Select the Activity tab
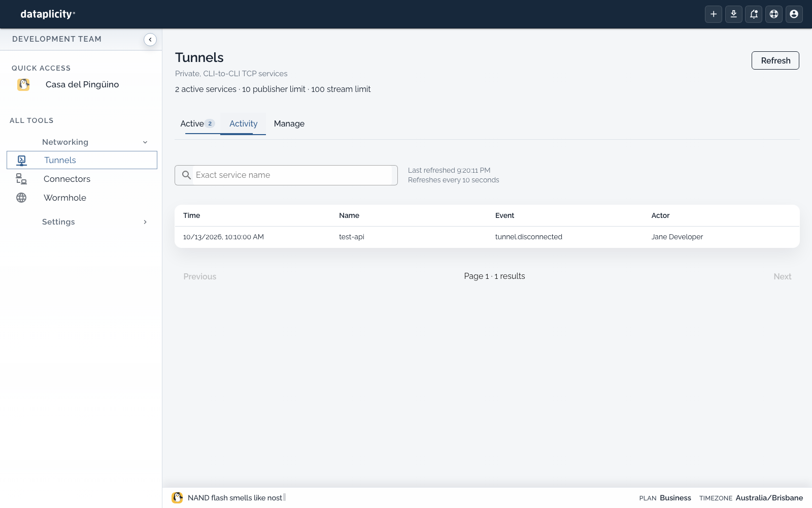The height and width of the screenshot is (508, 812). [244, 124]
